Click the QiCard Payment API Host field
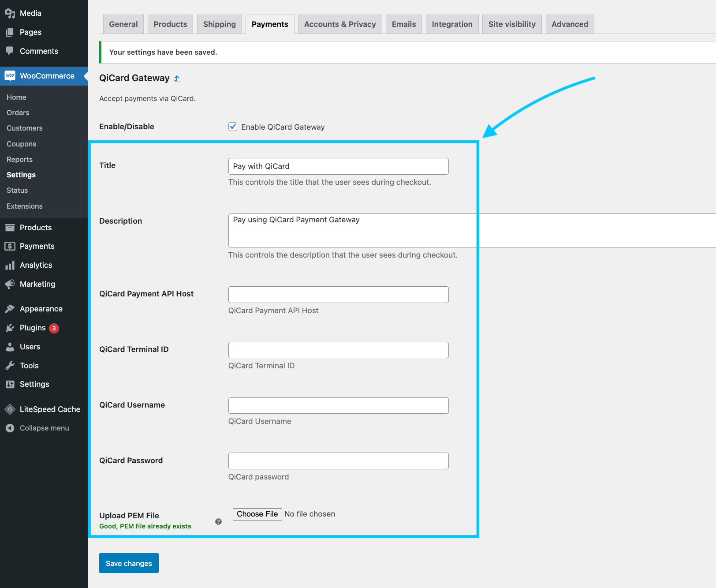The width and height of the screenshot is (716, 588). [339, 295]
